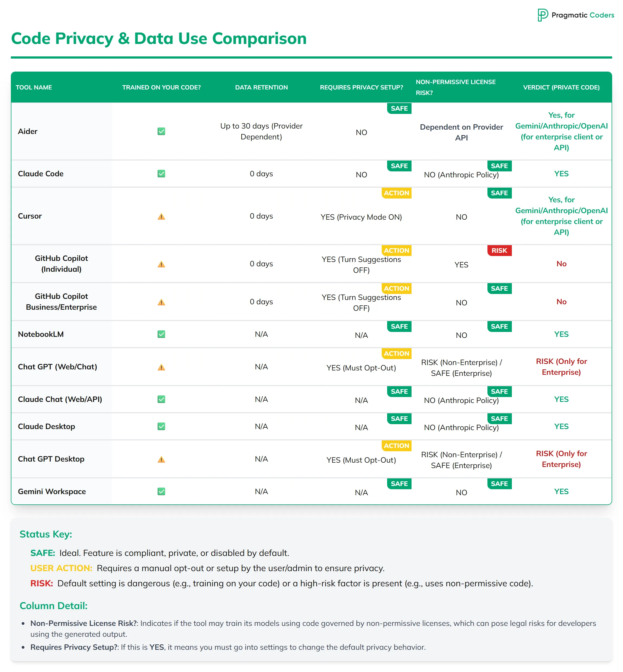
Task: Click the 'Data Retention' column header
Action: point(261,87)
